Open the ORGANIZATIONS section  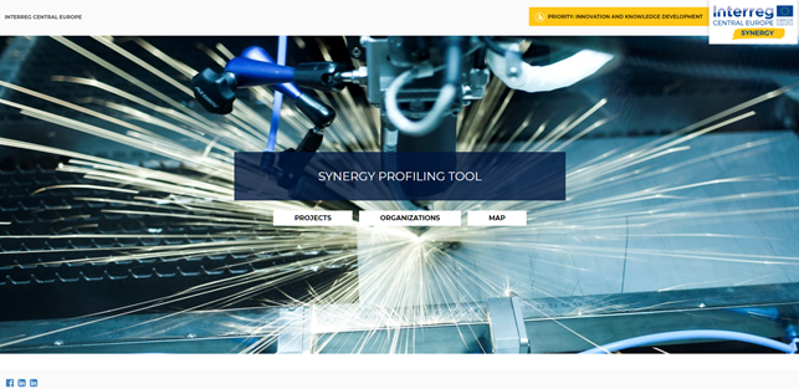410,218
